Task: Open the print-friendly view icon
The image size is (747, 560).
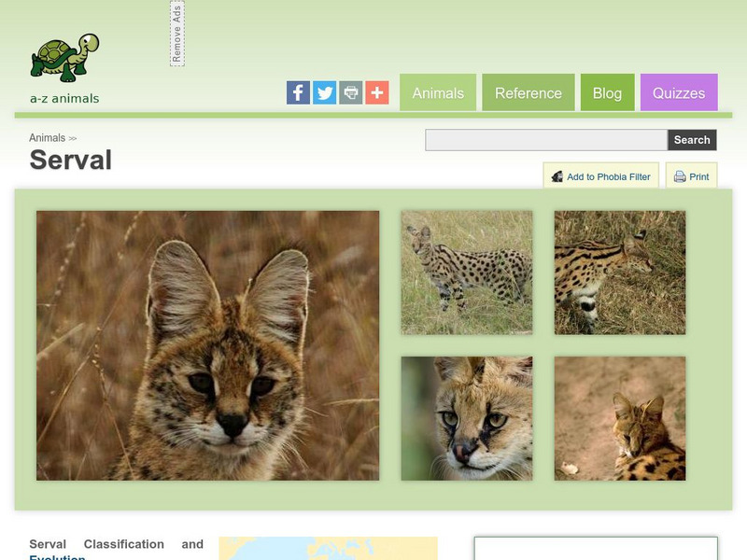Action: pos(350,91)
